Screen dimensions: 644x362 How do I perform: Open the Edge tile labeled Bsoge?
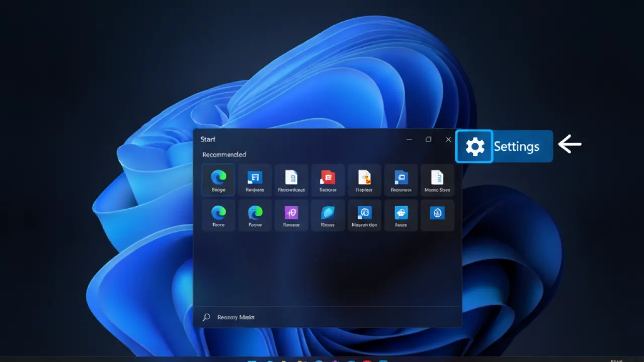point(218,180)
